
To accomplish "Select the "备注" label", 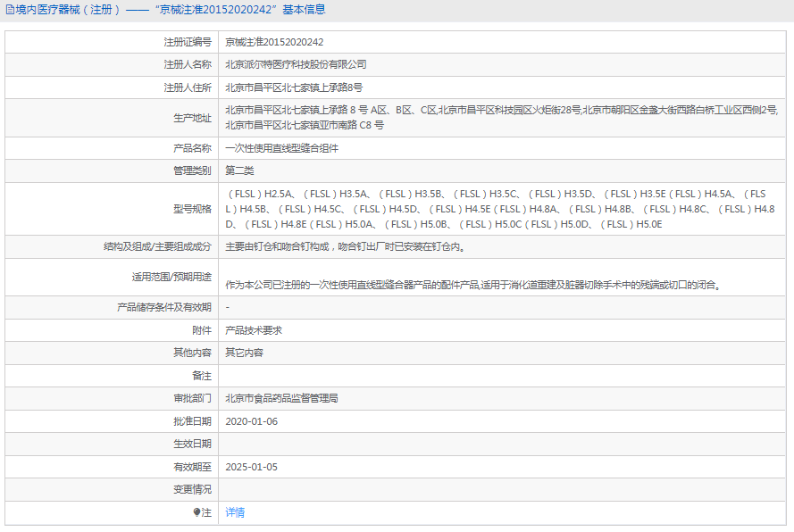I will click(202, 376).
